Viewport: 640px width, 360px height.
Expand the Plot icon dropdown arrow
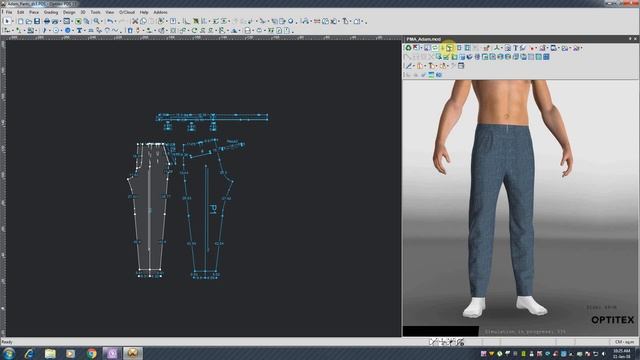pyautogui.click(x=60, y=22)
